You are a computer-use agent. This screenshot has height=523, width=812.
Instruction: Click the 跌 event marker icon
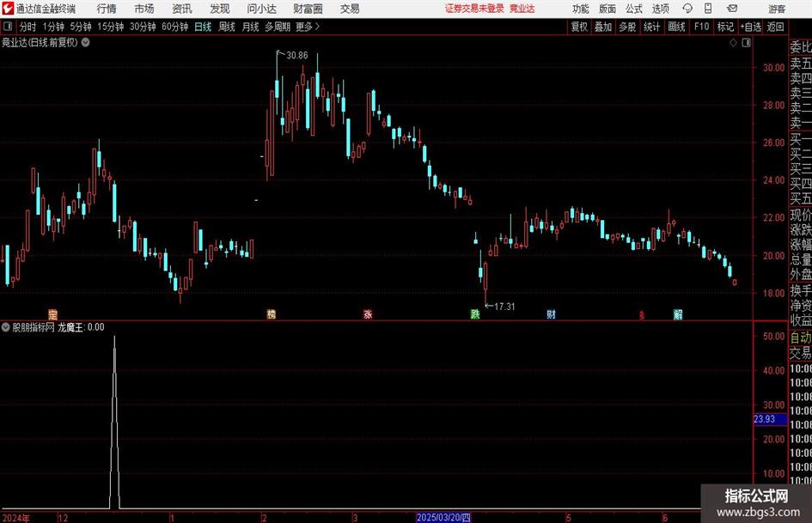(x=475, y=314)
